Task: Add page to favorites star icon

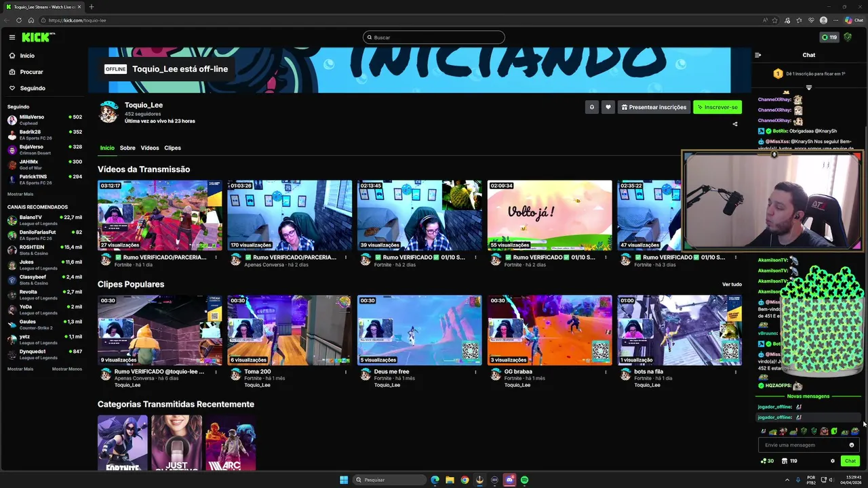Action: [775, 20]
